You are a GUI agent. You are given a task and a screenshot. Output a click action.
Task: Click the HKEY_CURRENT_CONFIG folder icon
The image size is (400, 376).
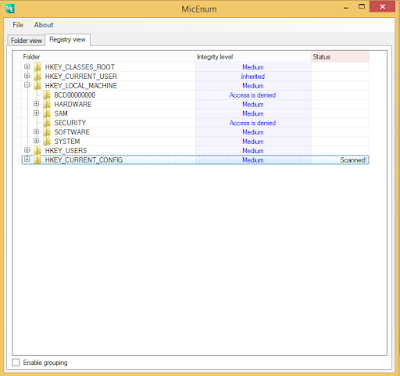37,160
